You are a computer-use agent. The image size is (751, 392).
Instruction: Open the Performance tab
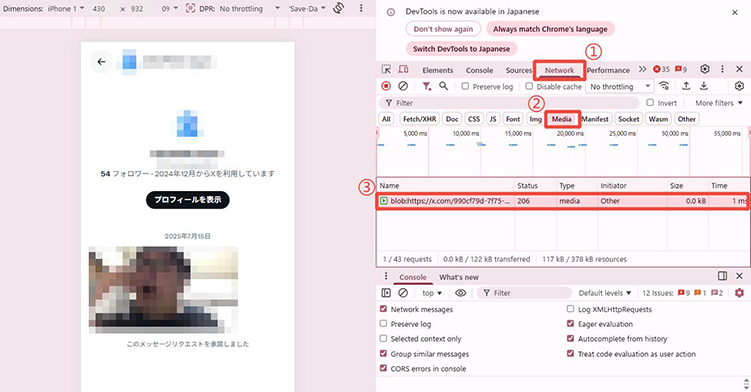(608, 70)
